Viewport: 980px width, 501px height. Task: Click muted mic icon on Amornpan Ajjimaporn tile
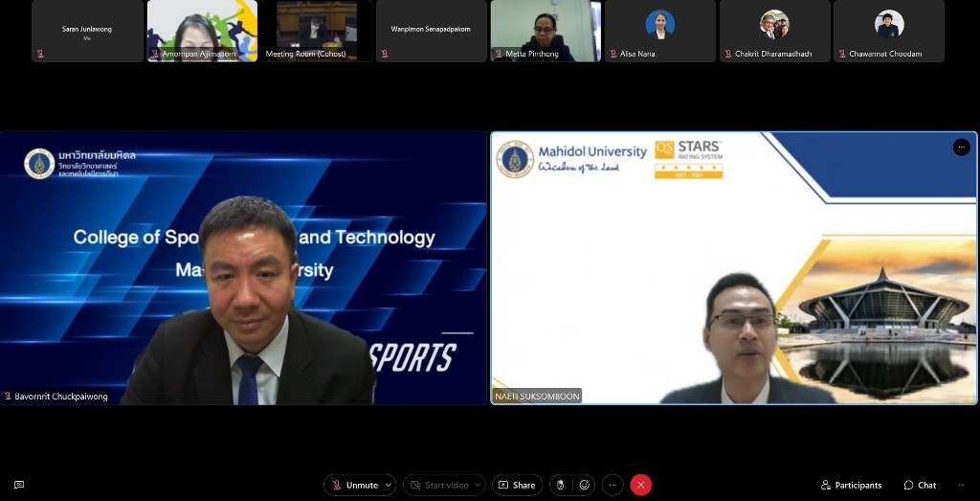coord(155,54)
